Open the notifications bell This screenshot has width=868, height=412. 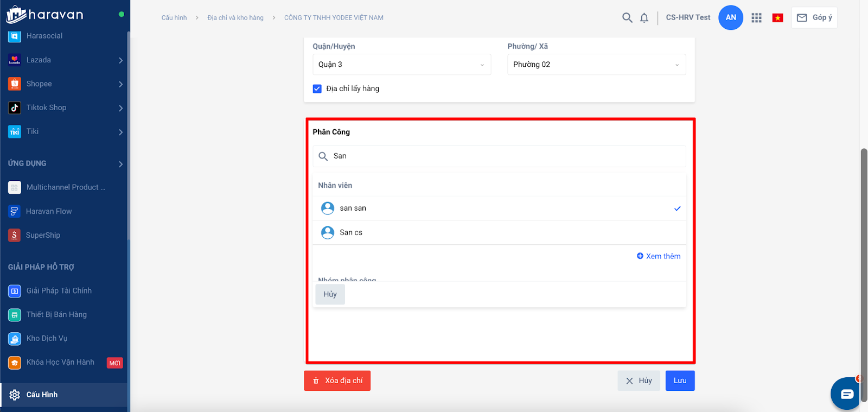pos(644,18)
